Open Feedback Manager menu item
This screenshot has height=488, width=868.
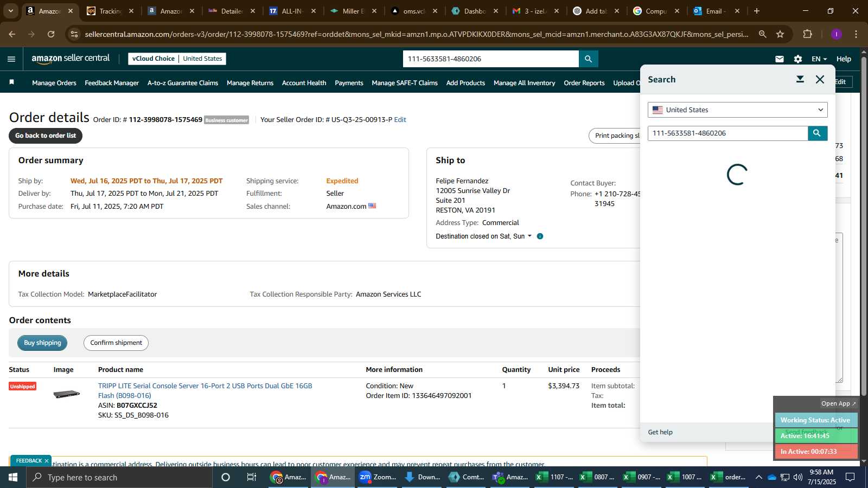tap(112, 83)
